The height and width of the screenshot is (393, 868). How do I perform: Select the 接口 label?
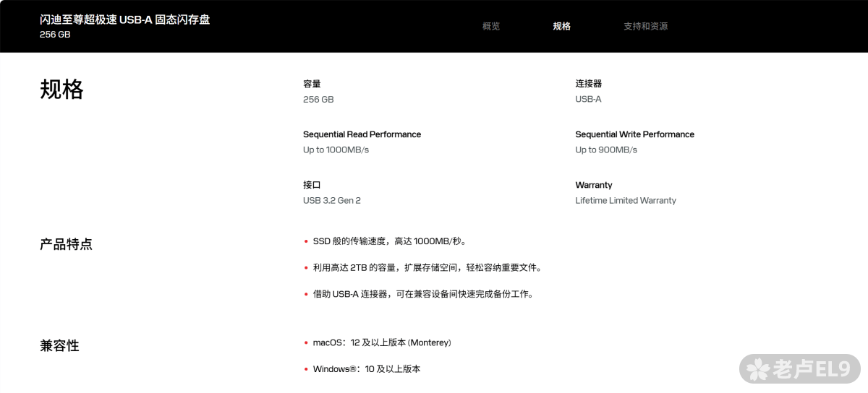click(x=312, y=185)
